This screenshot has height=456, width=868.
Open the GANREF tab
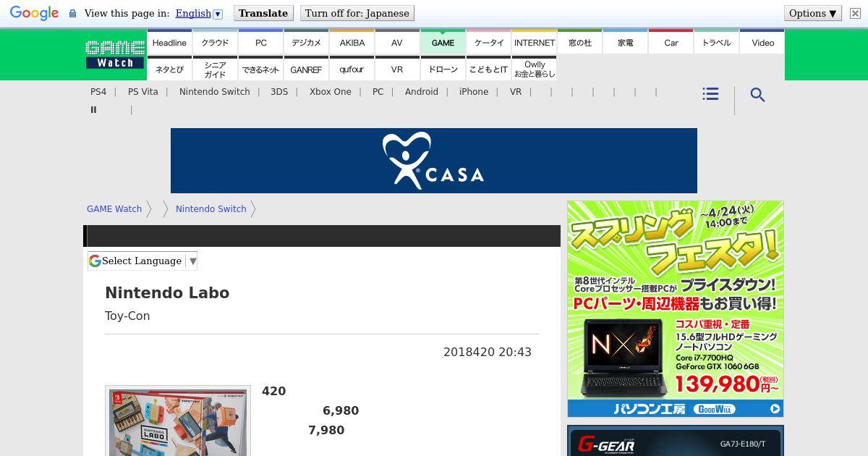click(306, 69)
